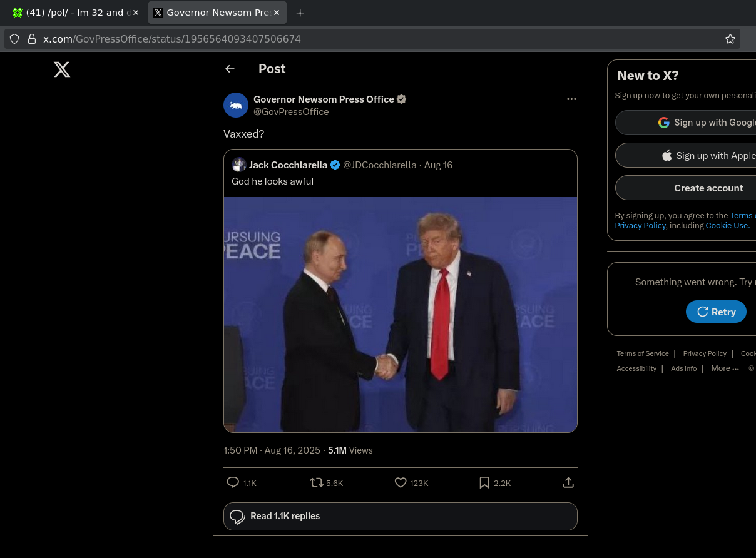Open Terms of Service footer link
This screenshot has width=756, height=558.
click(x=643, y=353)
